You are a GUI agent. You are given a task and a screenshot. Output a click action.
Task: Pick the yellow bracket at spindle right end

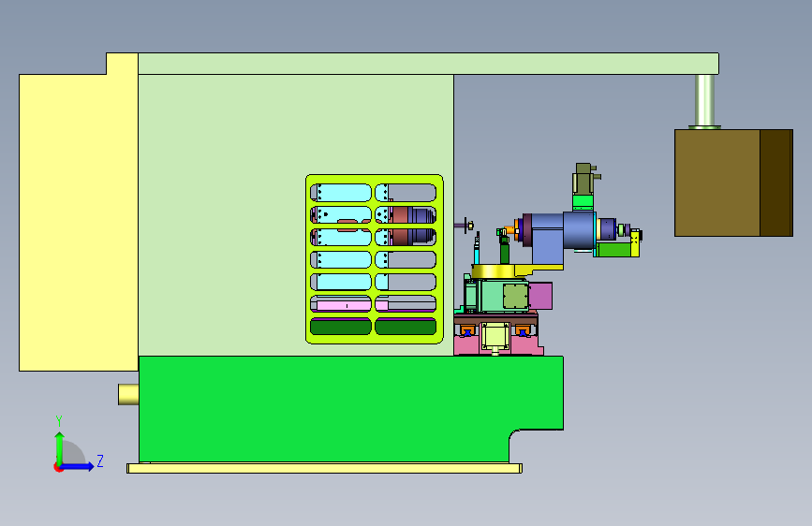[x=635, y=243]
